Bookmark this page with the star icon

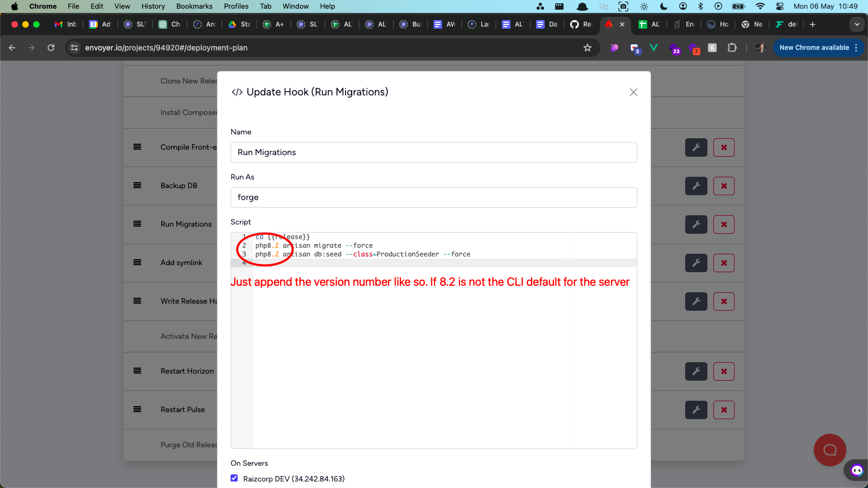[588, 48]
